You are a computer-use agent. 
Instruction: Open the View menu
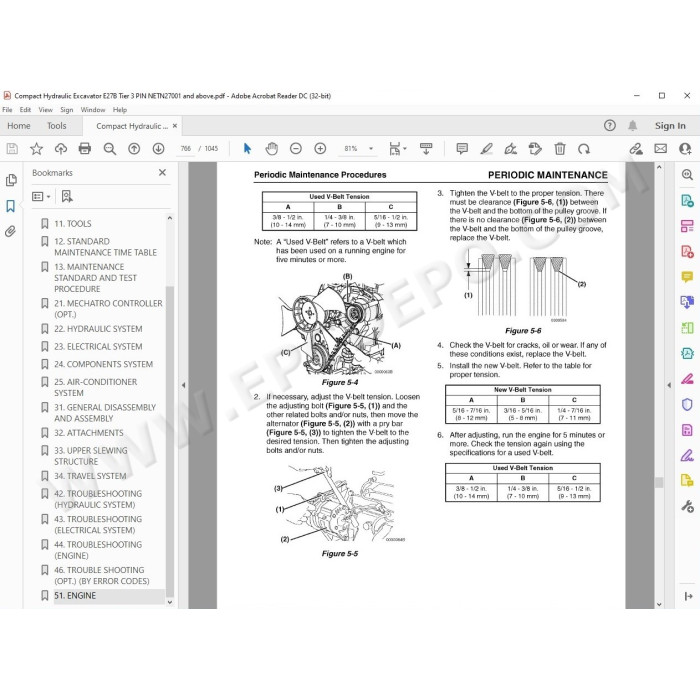(46, 110)
